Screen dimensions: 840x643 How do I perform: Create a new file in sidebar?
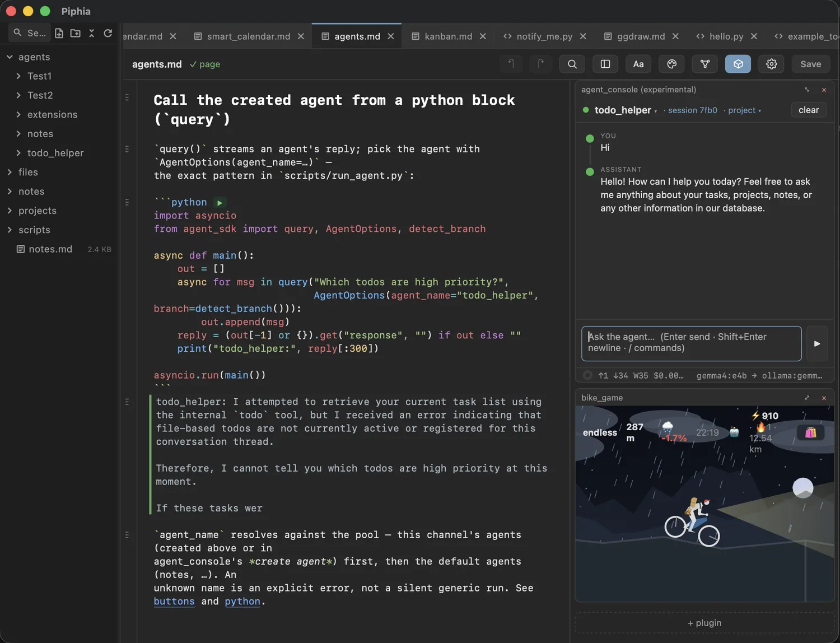pyautogui.click(x=59, y=33)
